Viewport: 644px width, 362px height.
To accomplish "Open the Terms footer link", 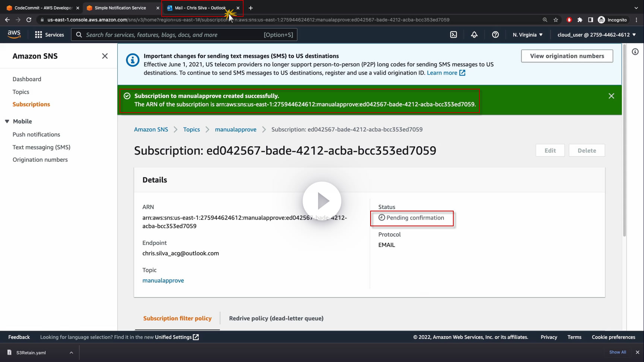I will click(574, 337).
